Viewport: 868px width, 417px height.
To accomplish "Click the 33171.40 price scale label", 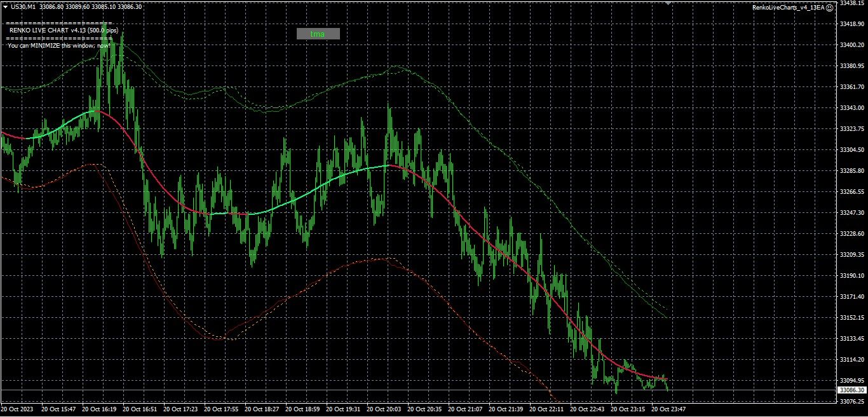I will click(851, 297).
